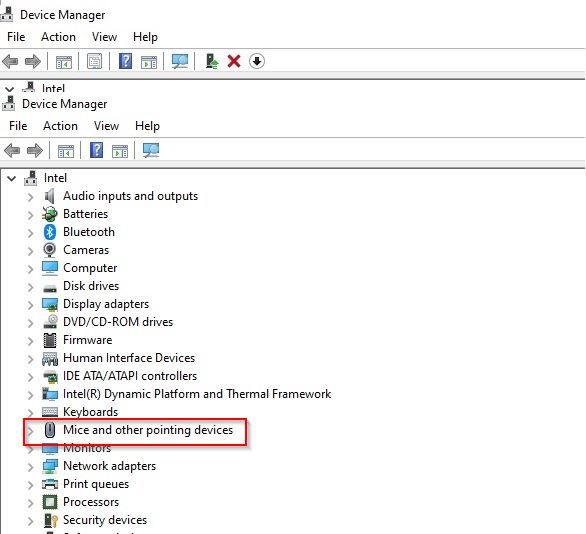Select Human Interface Devices row

129,358
